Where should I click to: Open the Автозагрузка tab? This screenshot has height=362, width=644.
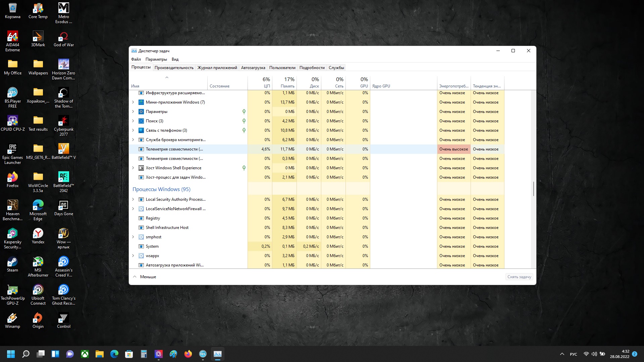[253, 68]
